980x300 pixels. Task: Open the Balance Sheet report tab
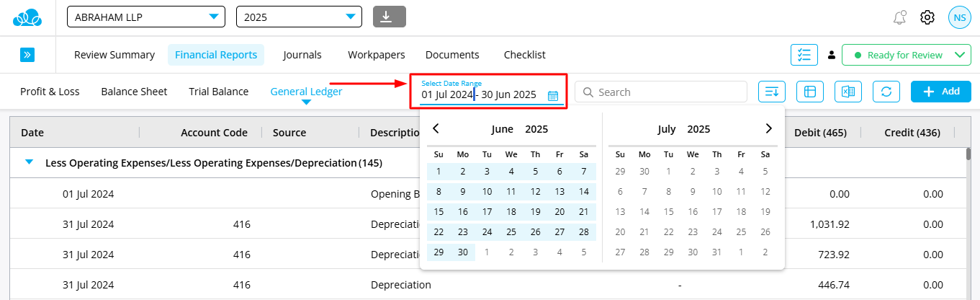pyautogui.click(x=134, y=92)
